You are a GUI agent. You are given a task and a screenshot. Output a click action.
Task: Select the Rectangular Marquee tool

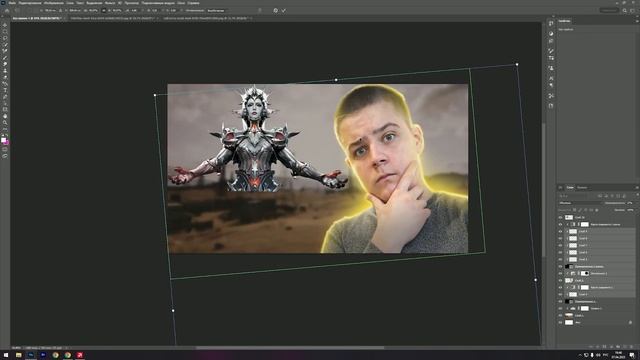click(5, 31)
